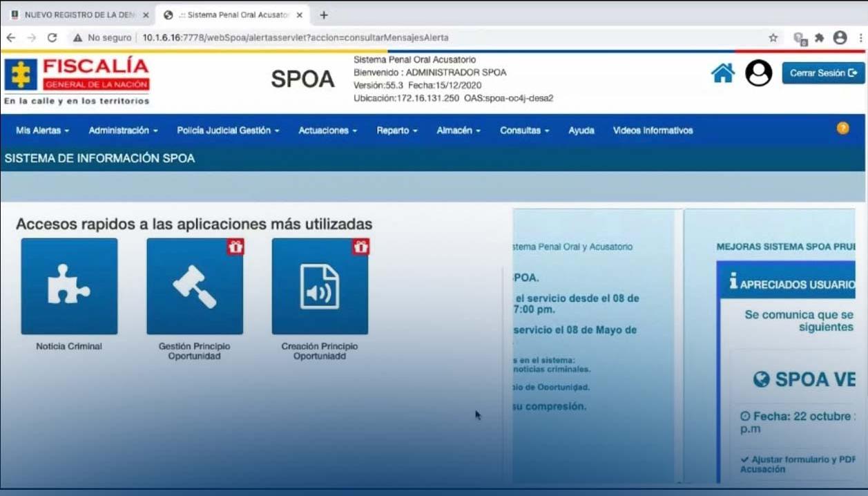
Task: Close the Nuevo Registro browser tab
Action: pos(146,15)
